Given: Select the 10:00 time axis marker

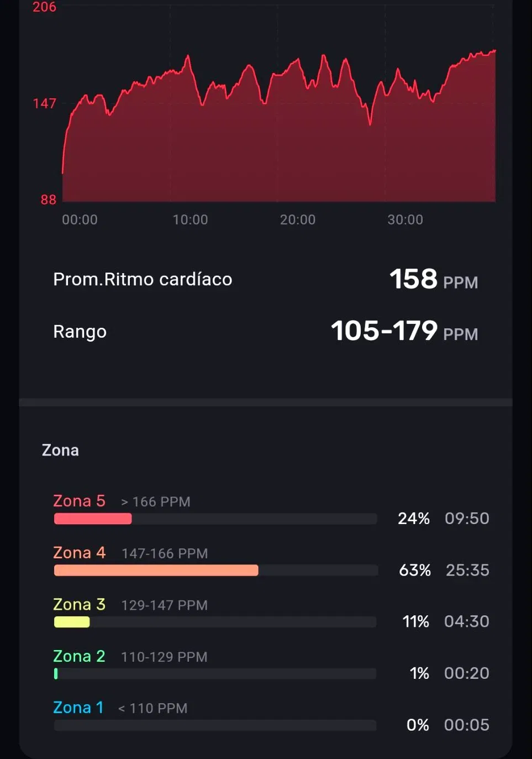Looking at the screenshot, I should [x=190, y=220].
